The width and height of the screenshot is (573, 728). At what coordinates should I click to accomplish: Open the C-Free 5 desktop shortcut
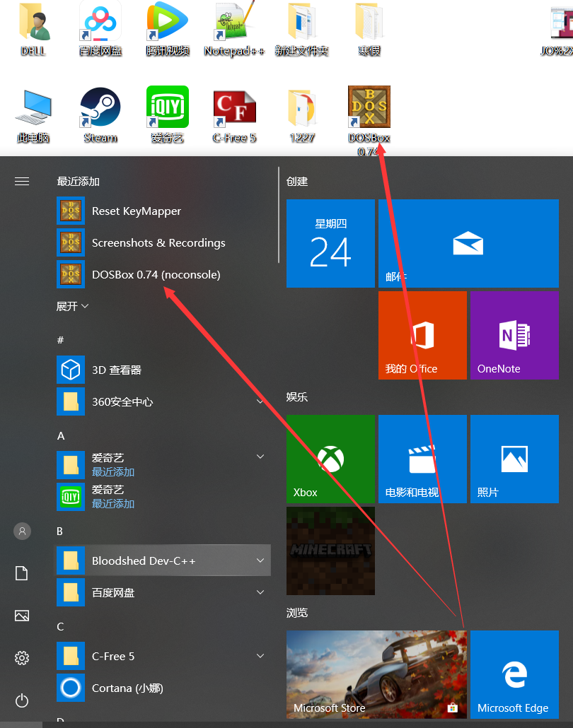pyautogui.click(x=234, y=116)
